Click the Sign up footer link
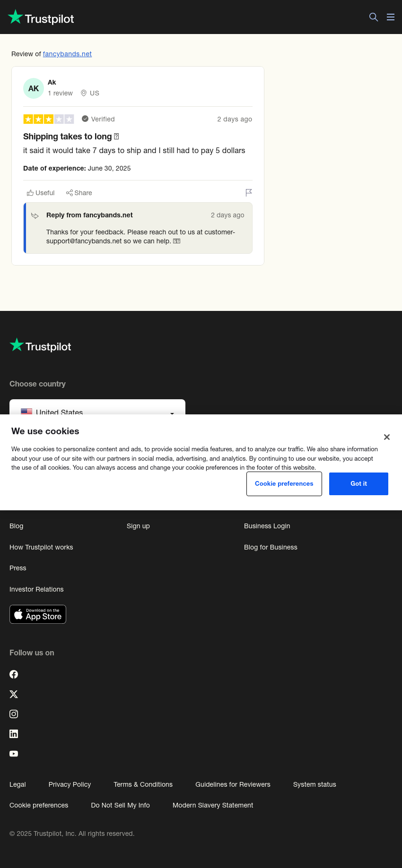This screenshot has height=868, width=402. [x=138, y=526]
